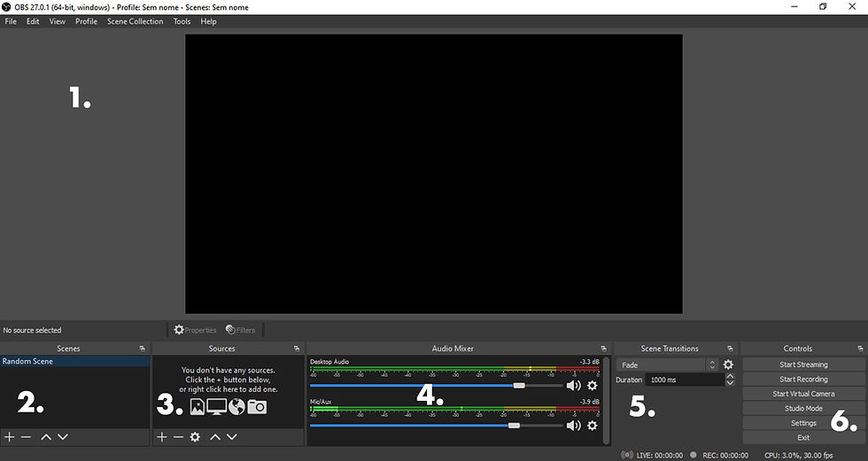This screenshot has width=868, height=461.
Task: Click the REC status indicator dot
Action: pyautogui.click(x=693, y=455)
